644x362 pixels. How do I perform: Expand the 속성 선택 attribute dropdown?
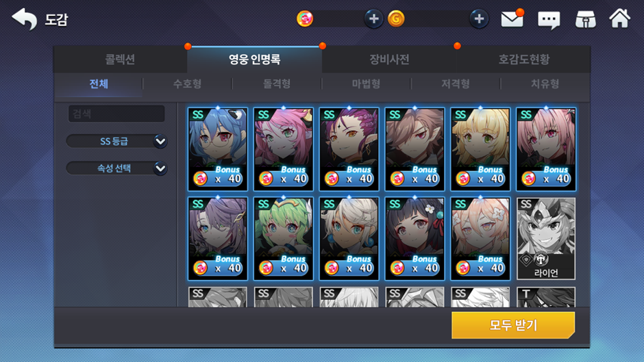[116, 168]
